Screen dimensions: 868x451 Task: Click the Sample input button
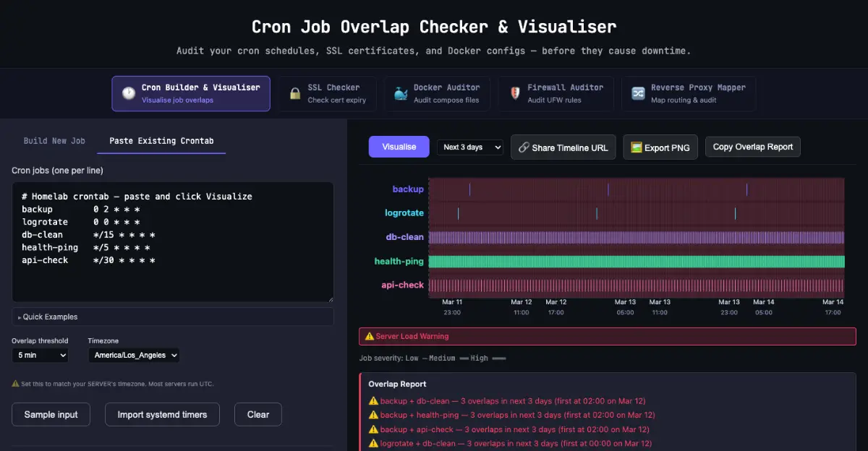click(x=51, y=414)
